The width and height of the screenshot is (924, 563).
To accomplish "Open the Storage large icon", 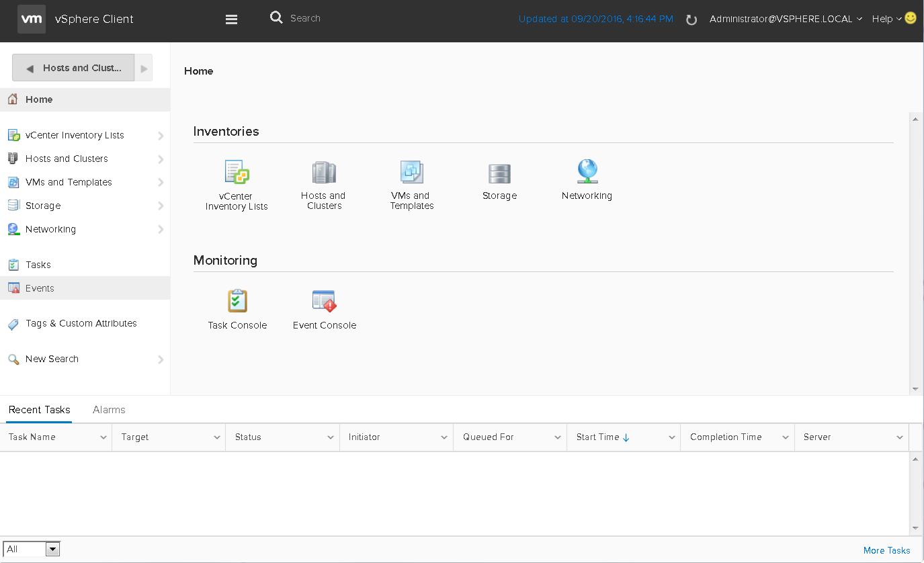I will tap(499, 173).
